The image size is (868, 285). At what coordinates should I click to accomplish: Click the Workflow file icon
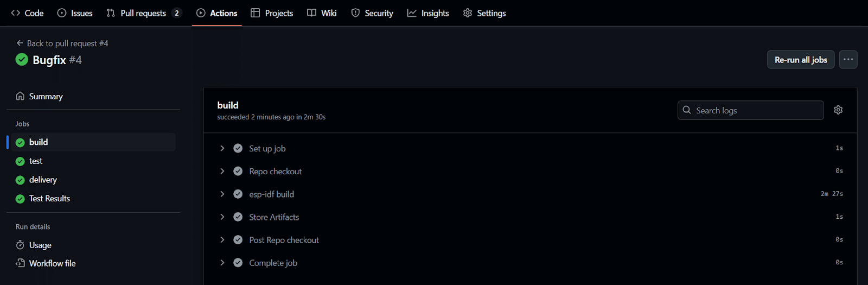click(20, 263)
